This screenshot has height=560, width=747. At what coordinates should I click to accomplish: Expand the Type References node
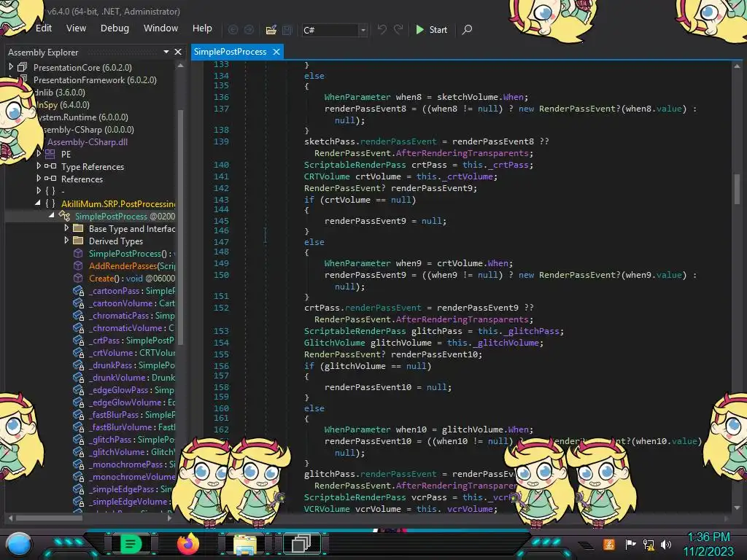(x=39, y=166)
